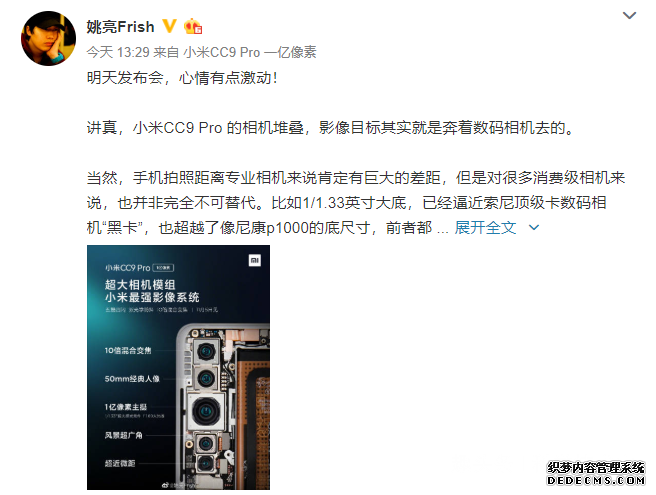Click the arrow next to 展开全文
The width and height of the screenshot is (656, 495).
point(534,228)
